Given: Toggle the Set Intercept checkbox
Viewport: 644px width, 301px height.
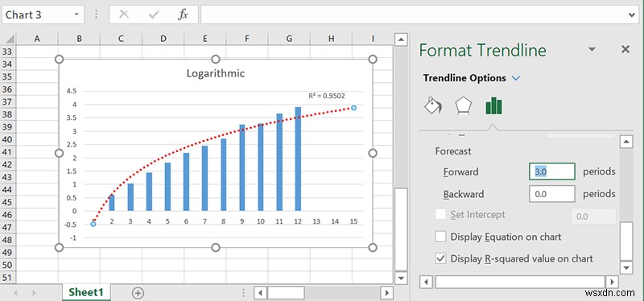Looking at the screenshot, I should pos(440,214).
